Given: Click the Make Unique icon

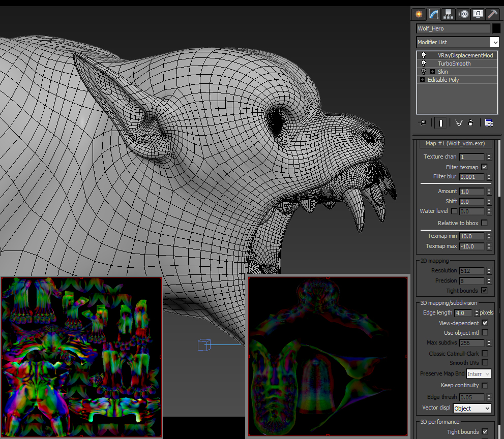Looking at the screenshot, I should [x=459, y=123].
